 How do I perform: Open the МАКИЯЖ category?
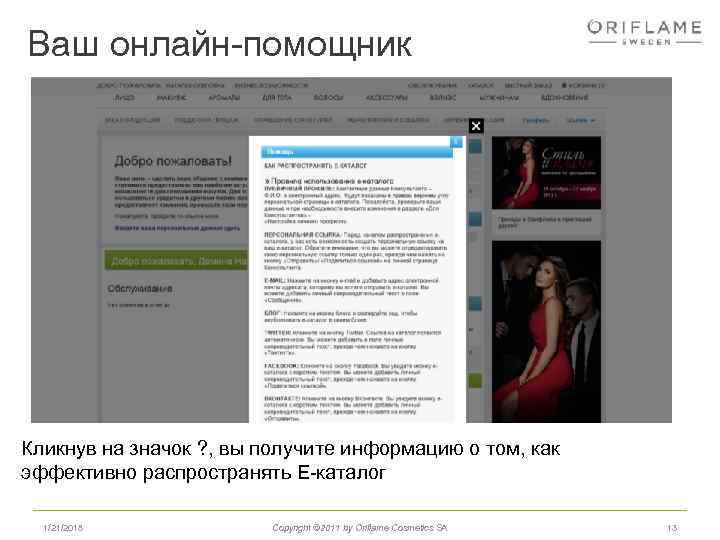171,98
